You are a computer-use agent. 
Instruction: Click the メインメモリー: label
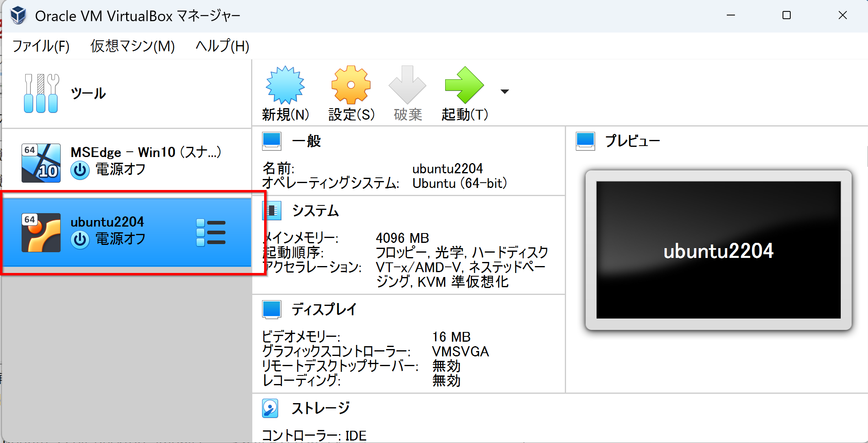coord(301,238)
